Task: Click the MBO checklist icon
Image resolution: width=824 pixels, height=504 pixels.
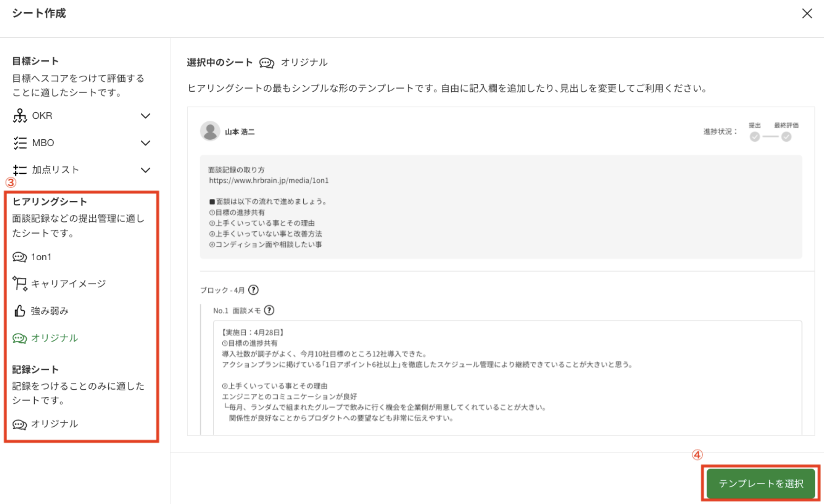Action: click(x=19, y=143)
